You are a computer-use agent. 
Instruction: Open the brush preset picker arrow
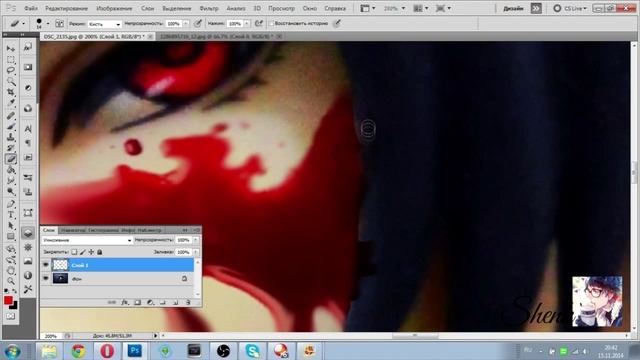click(47, 24)
